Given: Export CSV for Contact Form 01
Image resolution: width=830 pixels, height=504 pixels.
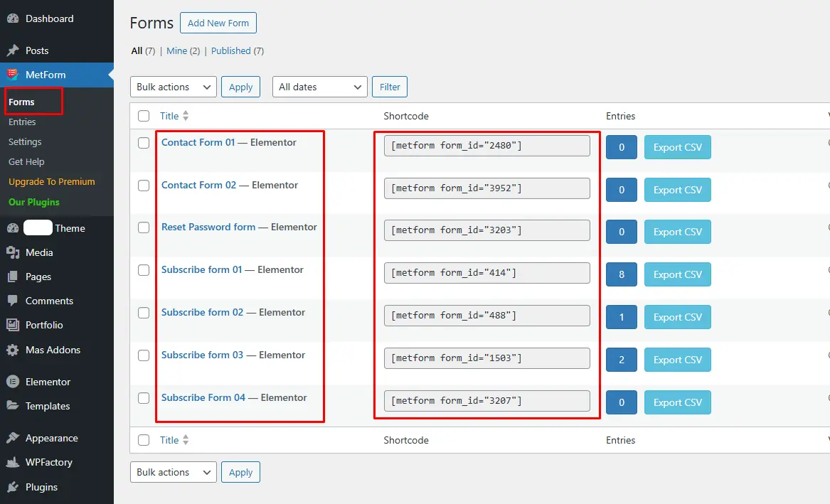Looking at the screenshot, I should point(678,147).
